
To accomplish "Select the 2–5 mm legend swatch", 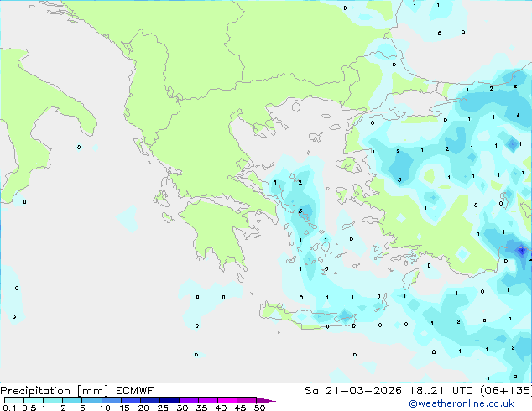I will click(72, 400).
